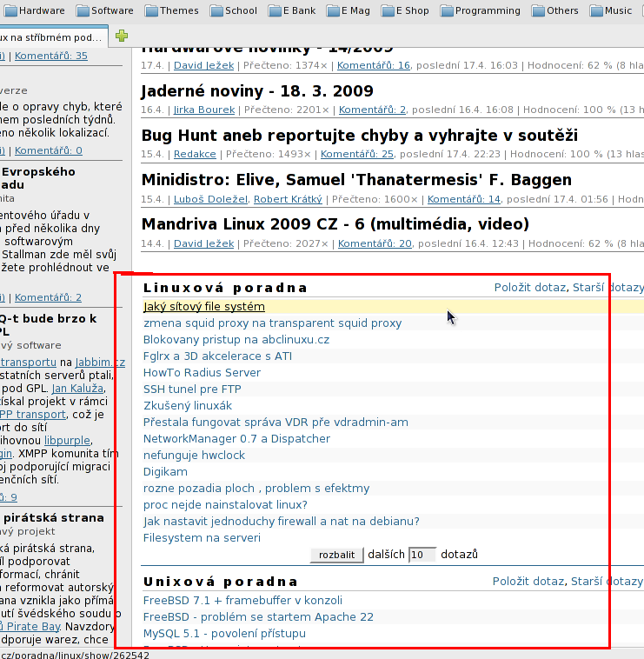Open 'HowTo Radius Server' question
This screenshot has height=659, width=644.
pos(202,373)
